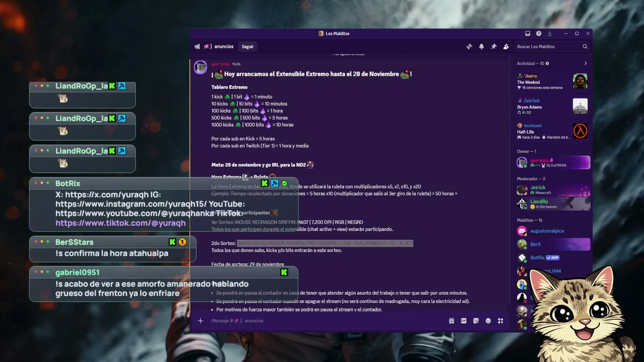Image resolution: width=644 pixels, height=362 pixels.
Task: Open 'Jairo activity card
Action: coord(552,81)
